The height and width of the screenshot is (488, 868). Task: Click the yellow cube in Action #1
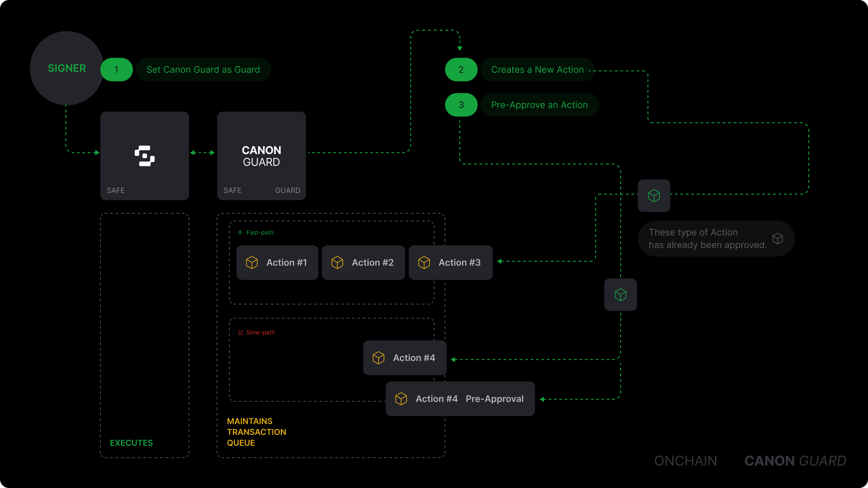(x=252, y=262)
